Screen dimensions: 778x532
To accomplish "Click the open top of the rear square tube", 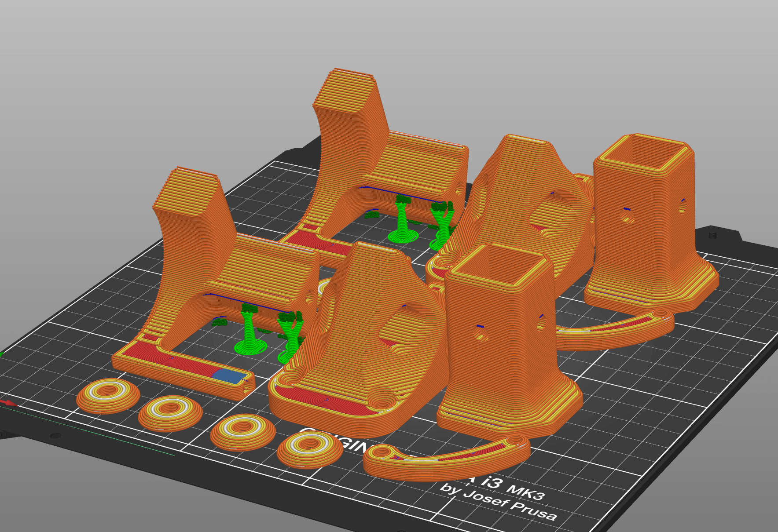I will [x=644, y=153].
